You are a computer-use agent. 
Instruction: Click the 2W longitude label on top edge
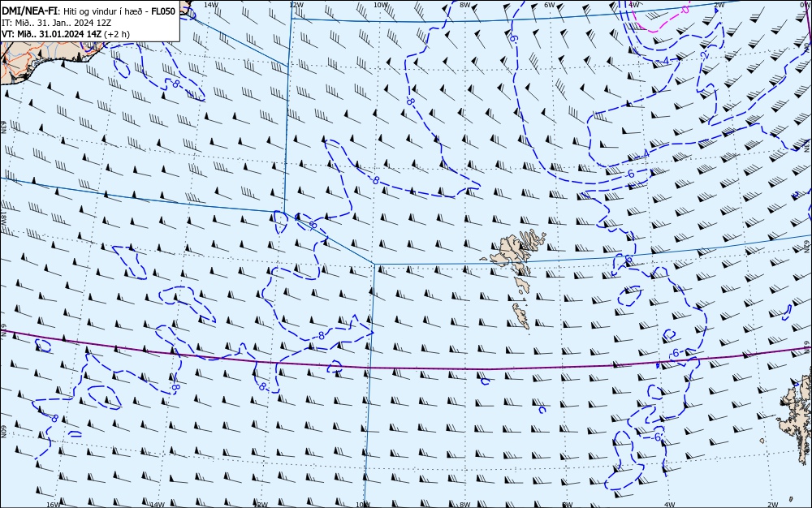point(719,5)
